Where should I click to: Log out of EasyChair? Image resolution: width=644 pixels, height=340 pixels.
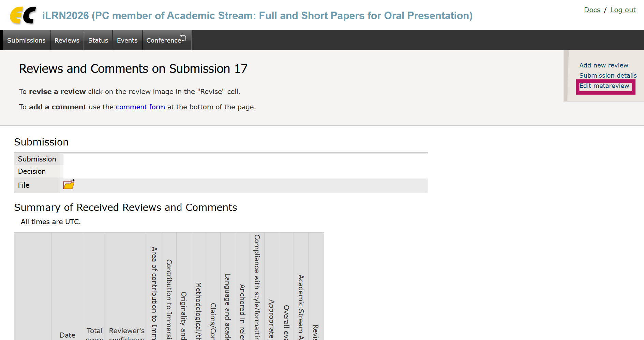click(623, 10)
